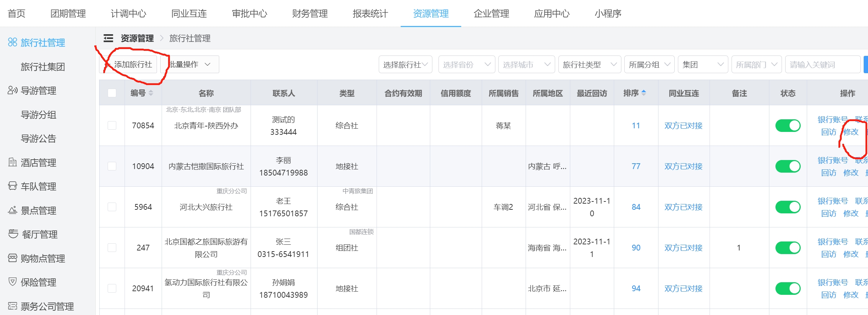
Task: Open the 批量操作 dropdown menu
Action: tap(190, 65)
